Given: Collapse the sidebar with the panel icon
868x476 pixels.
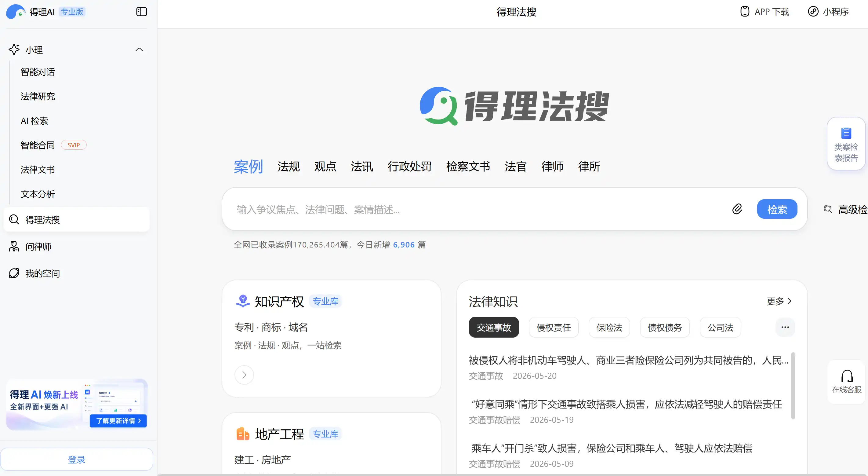Looking at the screenshot, I should click(x=142, y=12).
